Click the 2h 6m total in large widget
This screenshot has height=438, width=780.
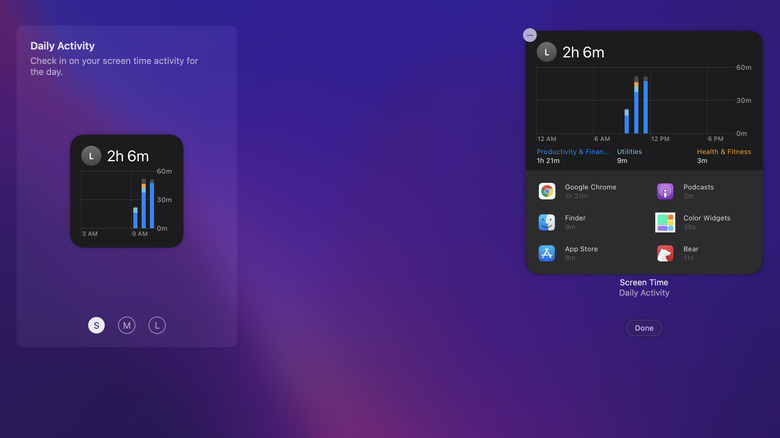coord(583,53)
